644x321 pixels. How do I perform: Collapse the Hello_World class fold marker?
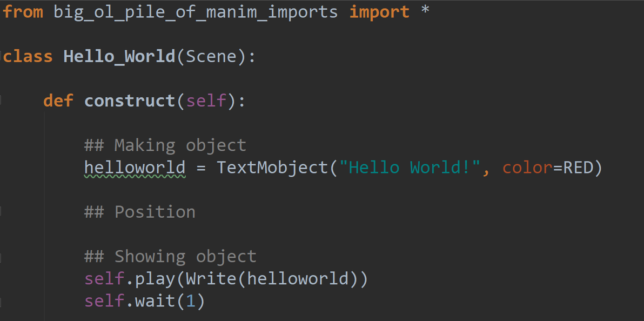click(2, 56)
